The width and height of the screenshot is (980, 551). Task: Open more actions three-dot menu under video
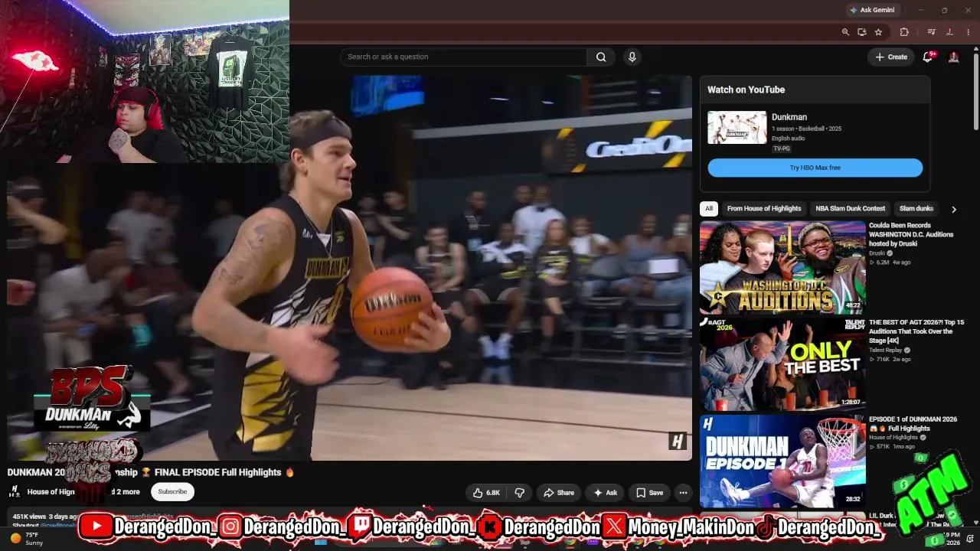coord(684,493)
